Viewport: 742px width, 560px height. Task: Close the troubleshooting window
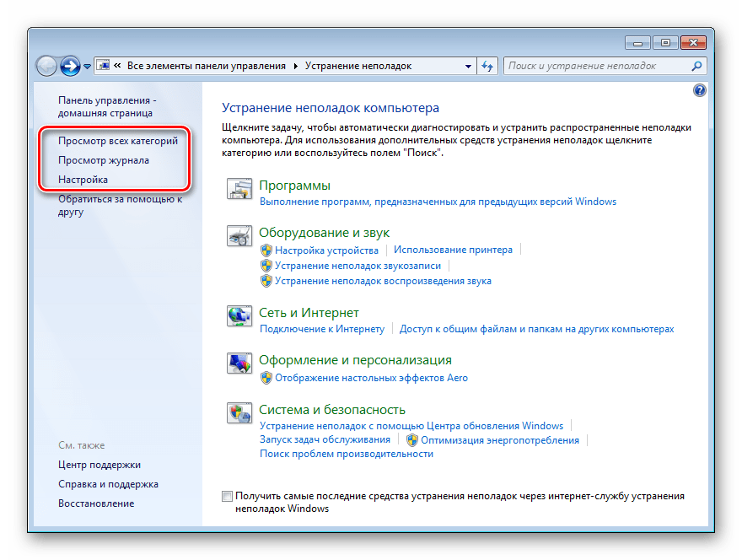click(693, 43)
